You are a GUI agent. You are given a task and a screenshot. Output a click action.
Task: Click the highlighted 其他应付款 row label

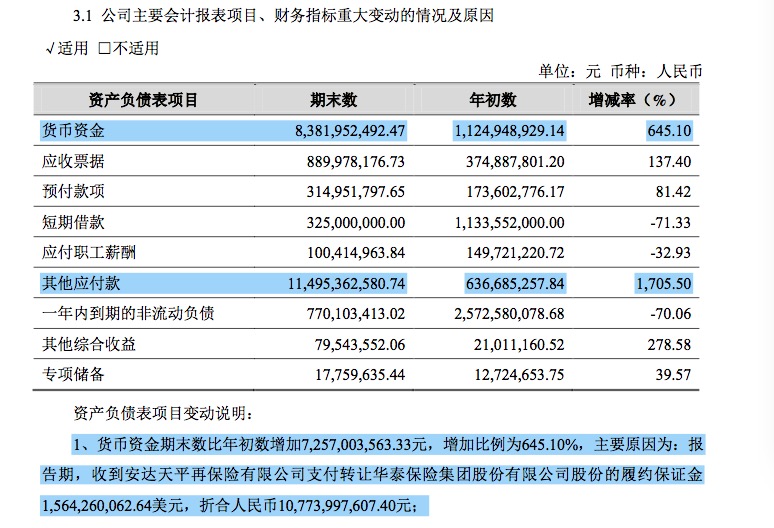81,284
